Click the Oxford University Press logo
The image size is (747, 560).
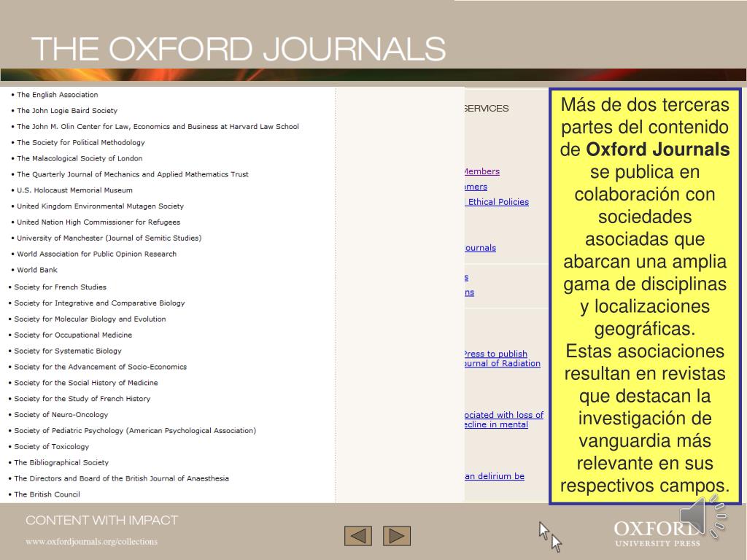point(657,533)
